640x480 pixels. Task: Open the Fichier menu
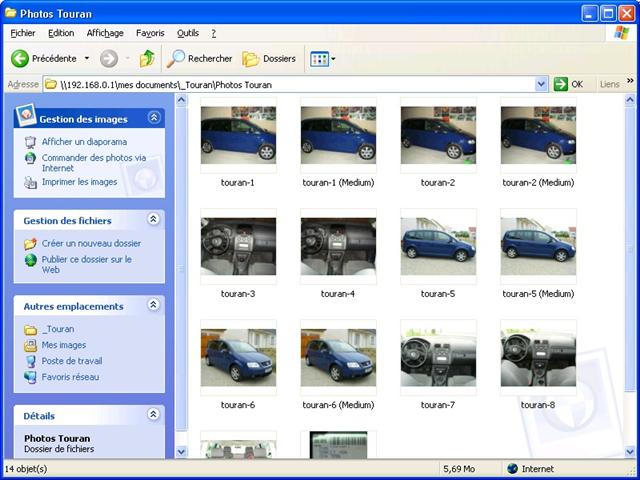(23, 33)
